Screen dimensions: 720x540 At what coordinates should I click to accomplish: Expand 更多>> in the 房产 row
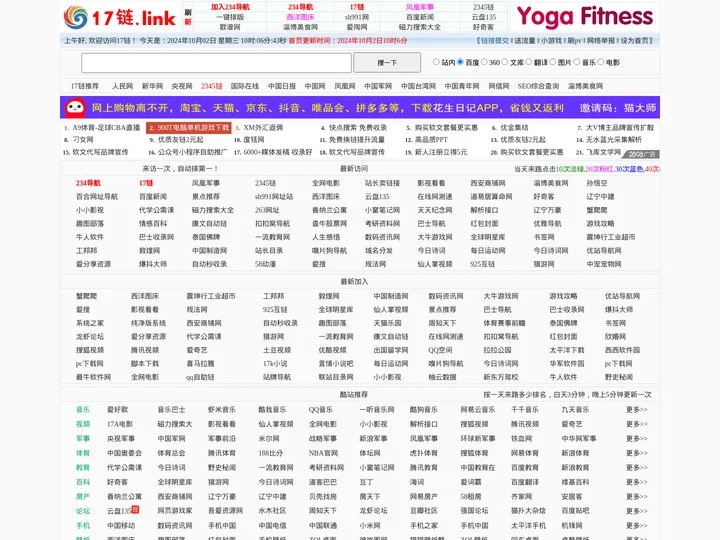coord(636,496)
